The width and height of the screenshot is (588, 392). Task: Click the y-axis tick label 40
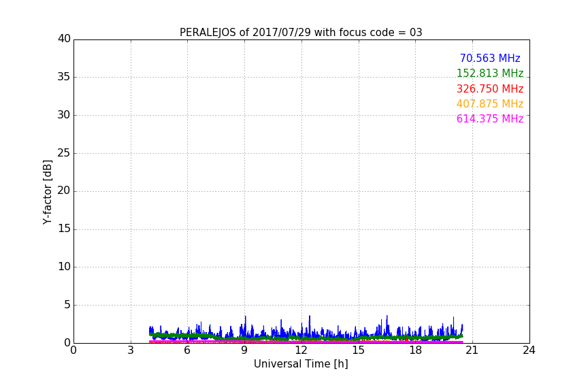64,39
